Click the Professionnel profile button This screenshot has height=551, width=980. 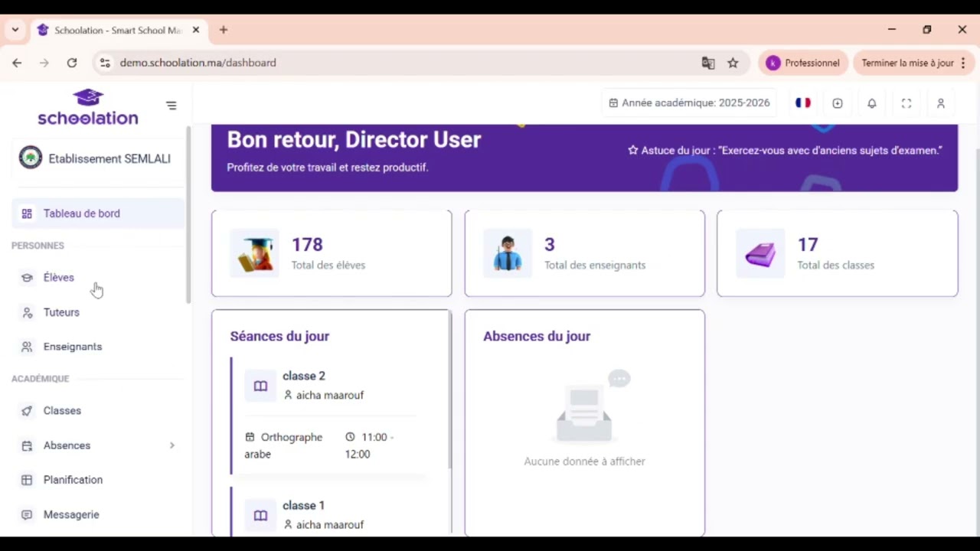(x=804, y=63)
